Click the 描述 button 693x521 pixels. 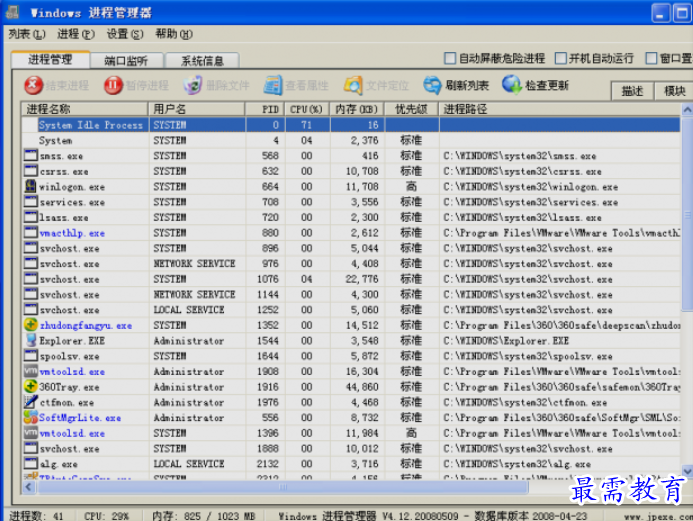point(632,91)
